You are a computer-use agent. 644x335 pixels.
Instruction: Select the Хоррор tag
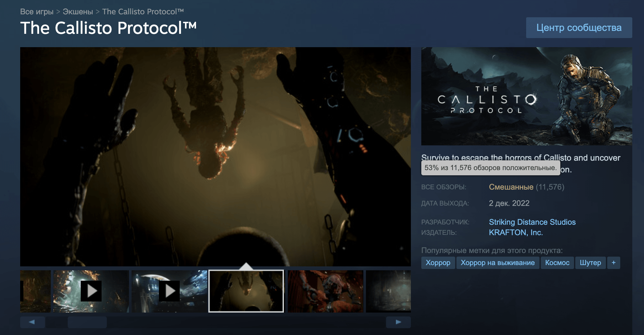pos(438,263)
